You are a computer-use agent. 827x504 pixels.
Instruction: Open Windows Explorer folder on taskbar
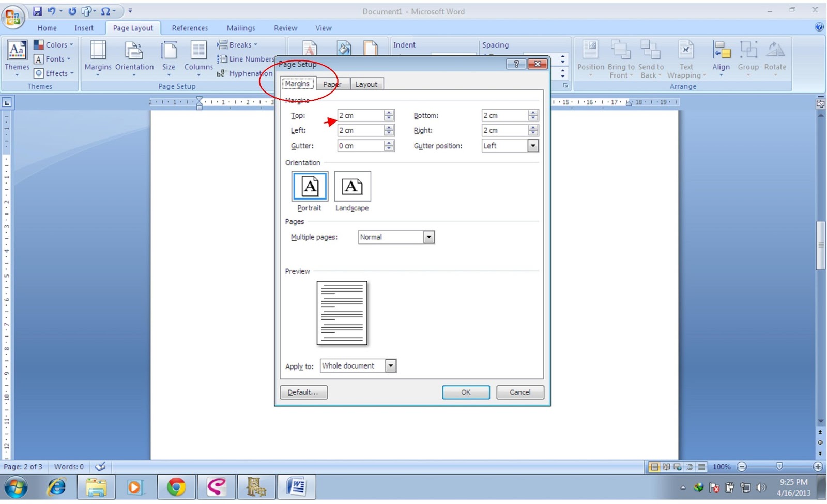coord(96,487)
